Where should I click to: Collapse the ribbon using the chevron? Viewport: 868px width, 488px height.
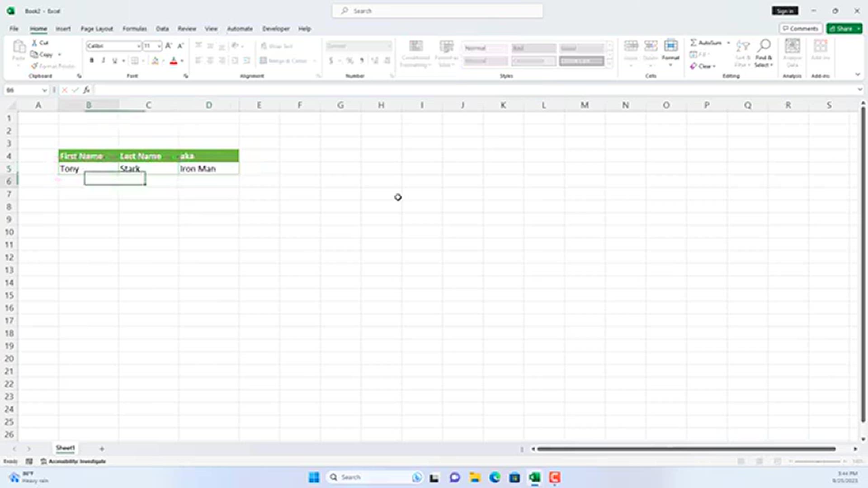tap(858, 75)
